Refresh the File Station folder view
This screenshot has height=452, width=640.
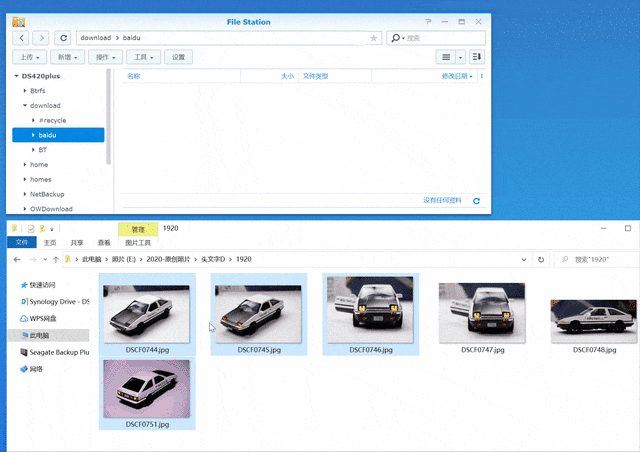pos(63,38)
